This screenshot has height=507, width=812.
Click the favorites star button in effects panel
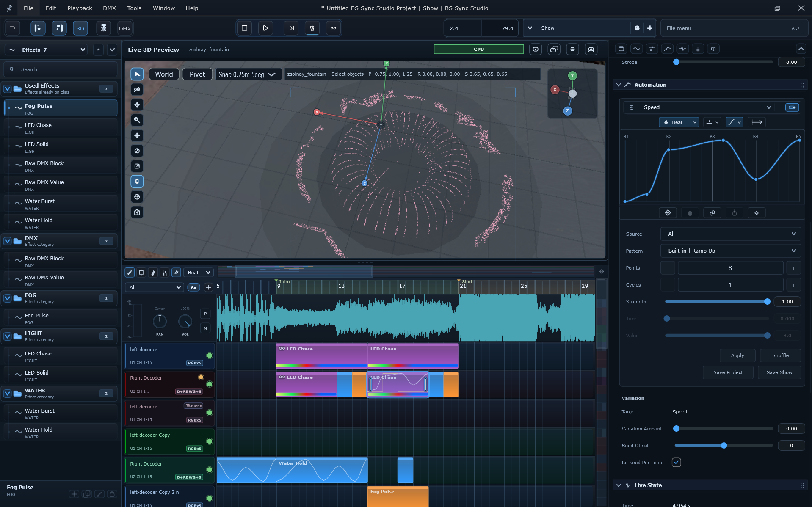click(x=98, y=50)
